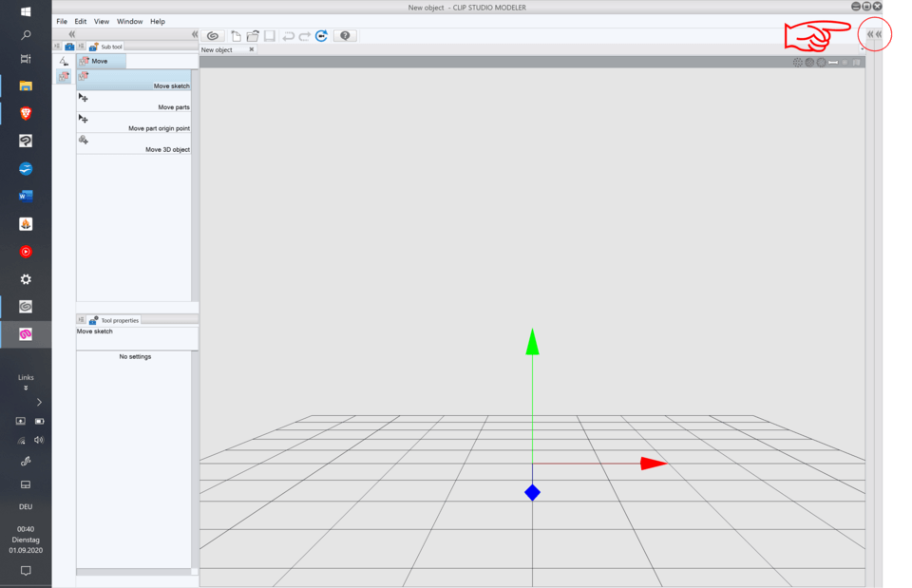Screen dimensions: 912x588
Task: Open the Windows Start menu
Action: click(x=26, y=11)
